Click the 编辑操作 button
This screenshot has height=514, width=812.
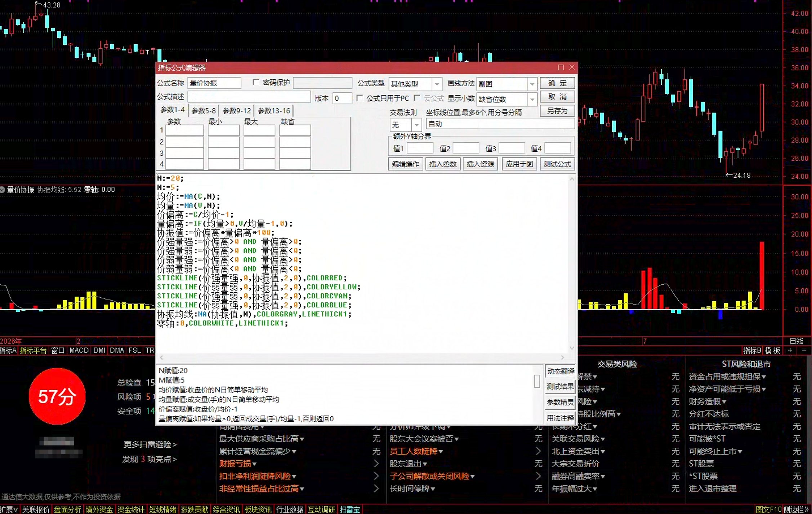(406, 164)
